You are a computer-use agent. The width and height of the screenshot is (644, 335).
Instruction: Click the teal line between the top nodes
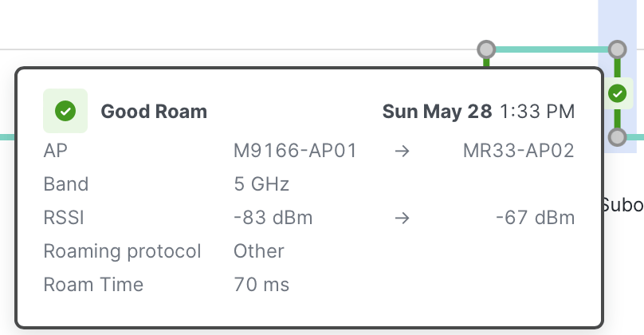[x=551, y=49]
